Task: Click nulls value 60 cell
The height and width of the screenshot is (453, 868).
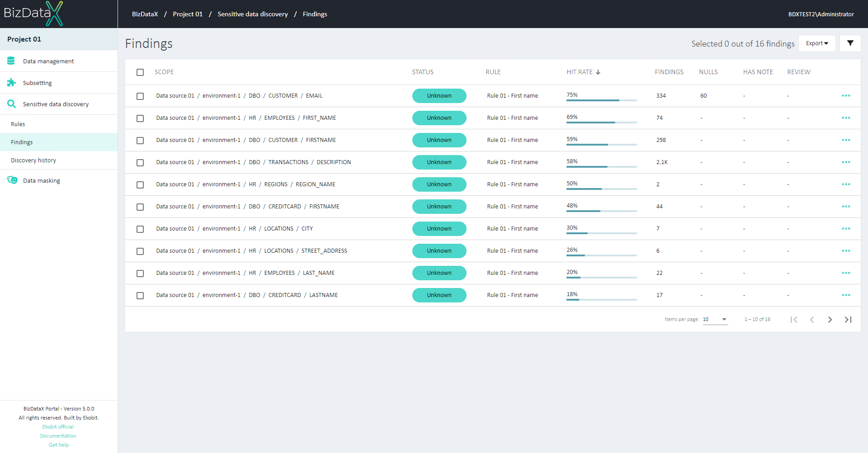Action: click(x=703, y=96)
